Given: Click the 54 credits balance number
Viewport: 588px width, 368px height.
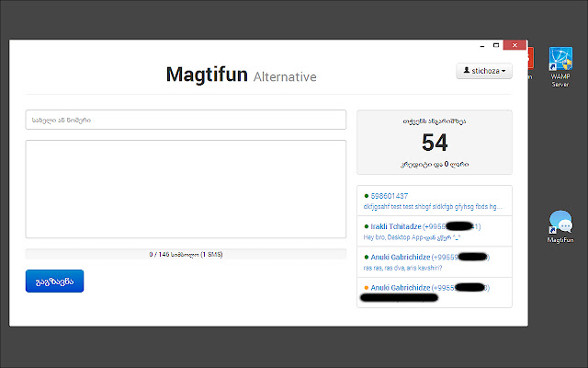Looking at the screenshot, I should (x=435, y=143).
